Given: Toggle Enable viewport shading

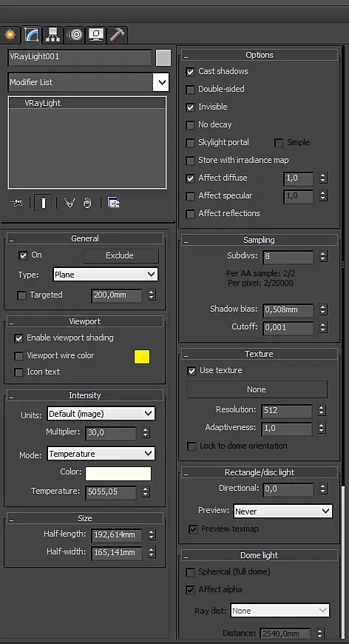Looking at the screenshot, I should click(18, 338).
